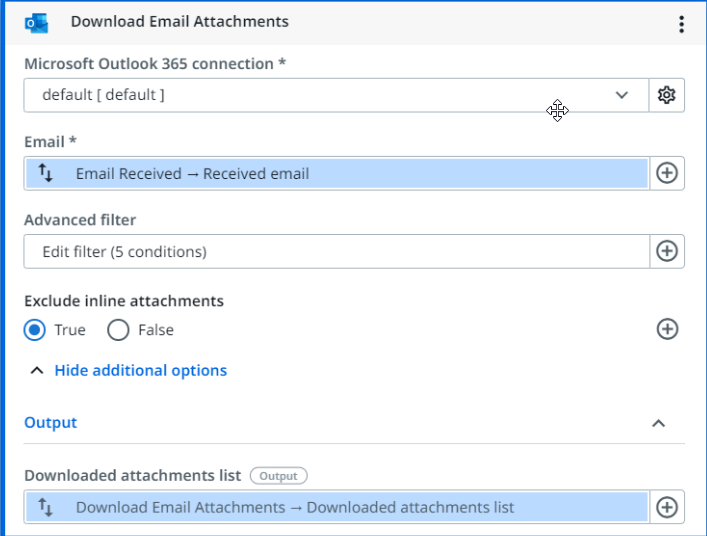Click the Download Email Attachments title
This screenshot has width=707, height=536.
pos(180,22)
